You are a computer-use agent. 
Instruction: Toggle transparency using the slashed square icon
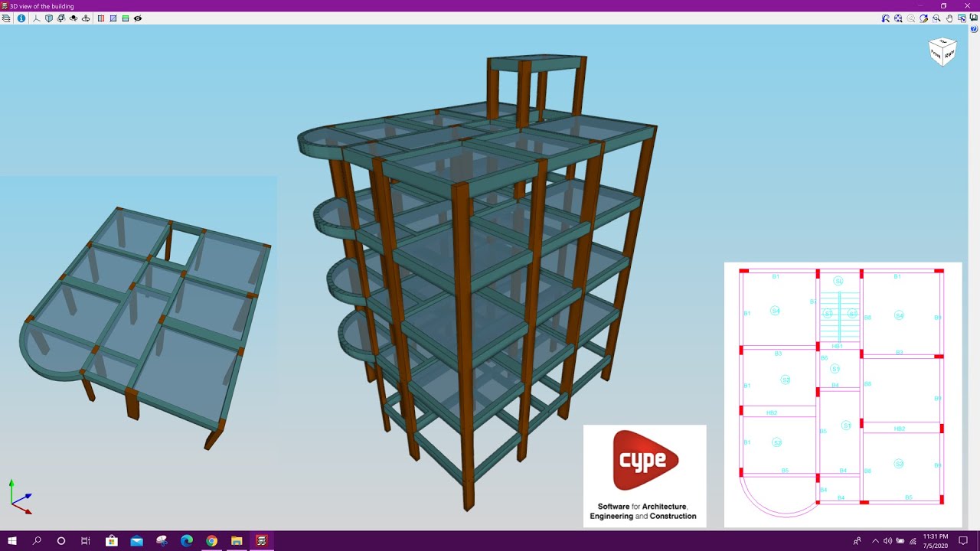click(113, 18)
